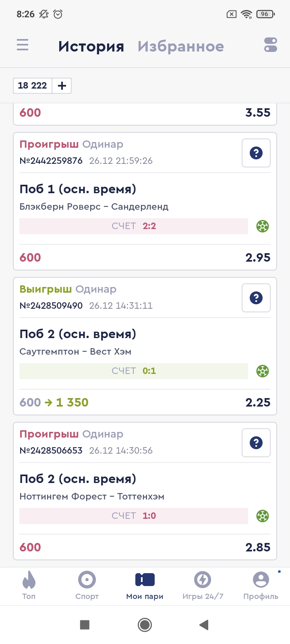Select the История tab
The width and height of the screenshot is (290, 644).
tap(91, 46)
